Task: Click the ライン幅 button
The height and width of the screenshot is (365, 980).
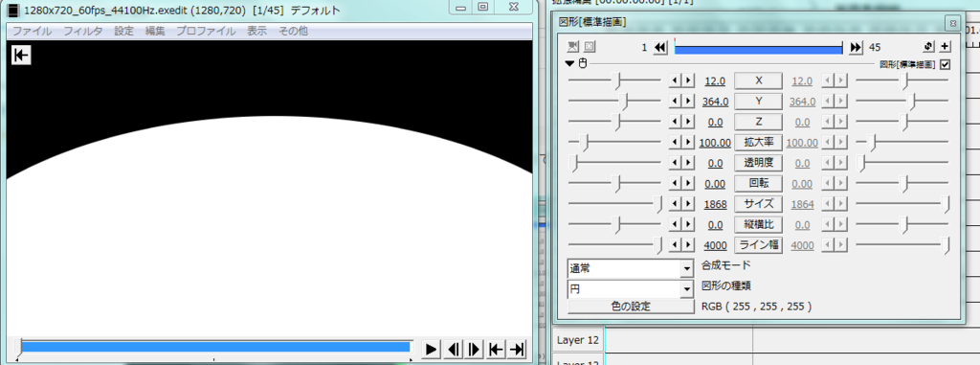Action: (x=759, y=245)
